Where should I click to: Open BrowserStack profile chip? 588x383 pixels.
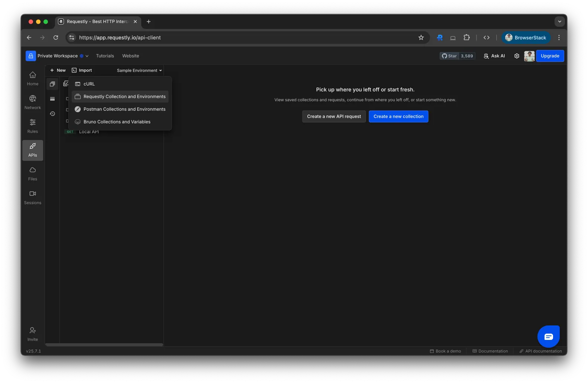[526, 38]
